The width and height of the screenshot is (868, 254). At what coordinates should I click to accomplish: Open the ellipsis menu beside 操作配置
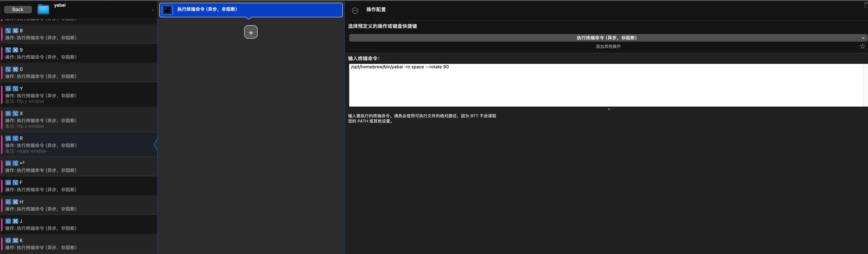click(x=355, y=11)
